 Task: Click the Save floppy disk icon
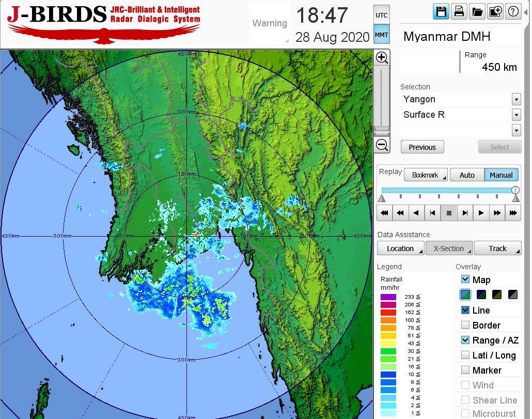pos(441,11)
